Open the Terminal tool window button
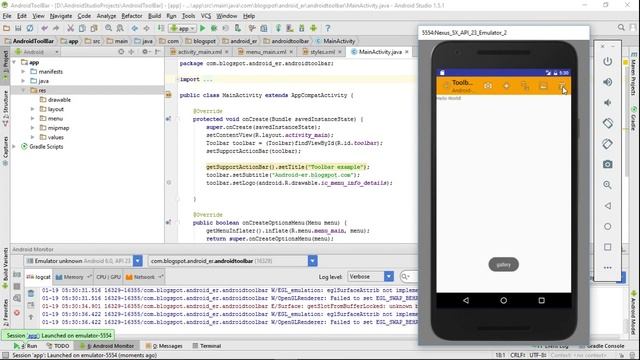640x360 pixels. pyautogui.click(x=207, y=346)
